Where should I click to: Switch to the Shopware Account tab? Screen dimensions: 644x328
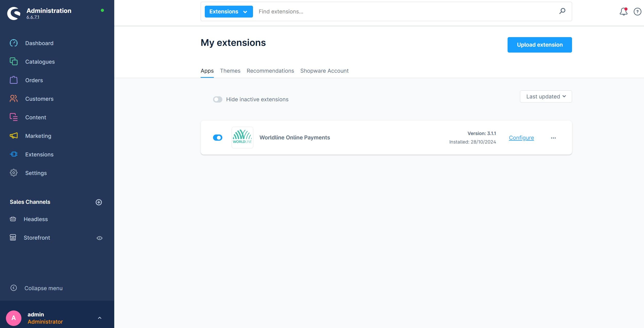[x=324, y=71]
